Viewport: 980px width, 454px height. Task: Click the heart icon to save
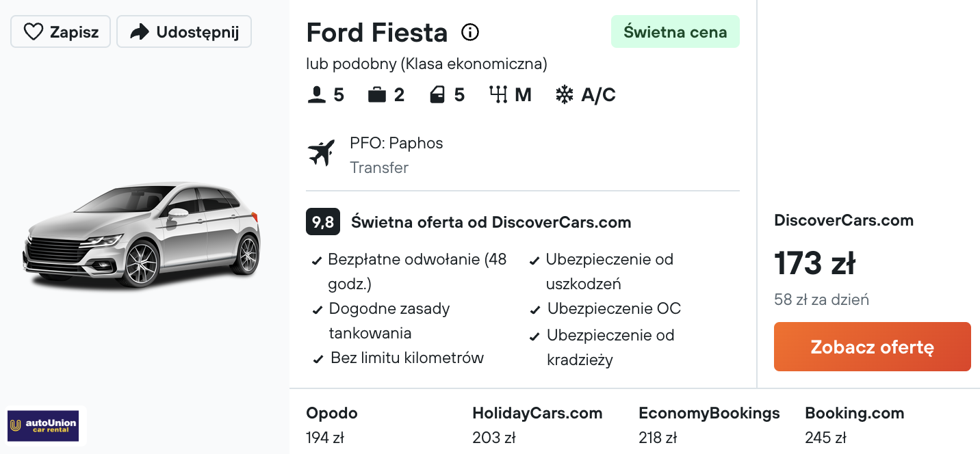point(34,32)
